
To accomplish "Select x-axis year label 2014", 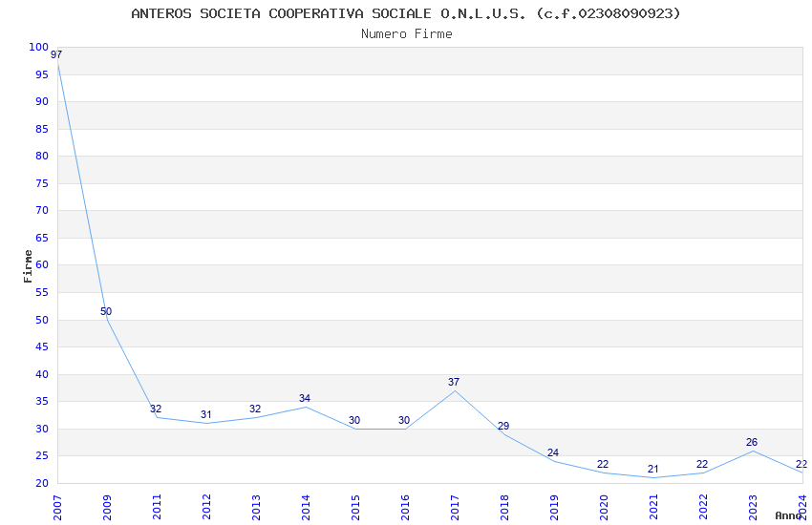I will [306, 507].
